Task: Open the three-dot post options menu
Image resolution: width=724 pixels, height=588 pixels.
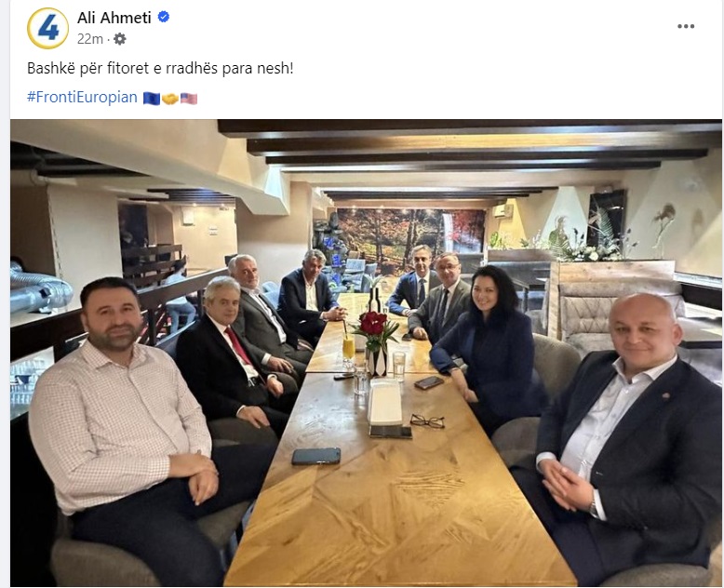Action: (x=686, y=26)
